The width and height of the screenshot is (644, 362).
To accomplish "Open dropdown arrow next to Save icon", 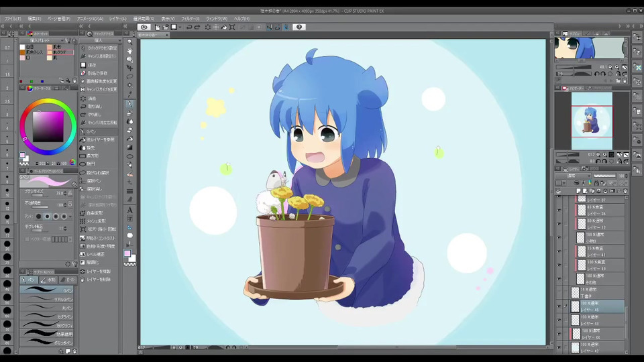I will 180,27.
